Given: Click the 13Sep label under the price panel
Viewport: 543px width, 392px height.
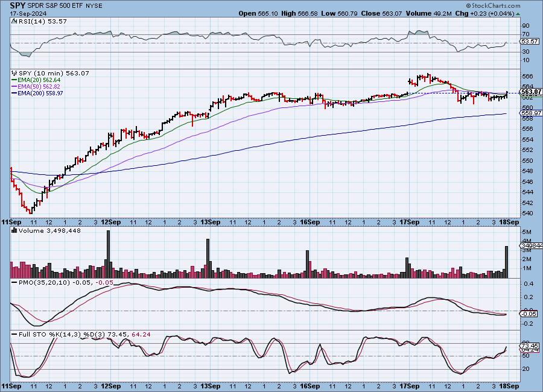Looking at the screenshot, I should click(x=211, y=222).
